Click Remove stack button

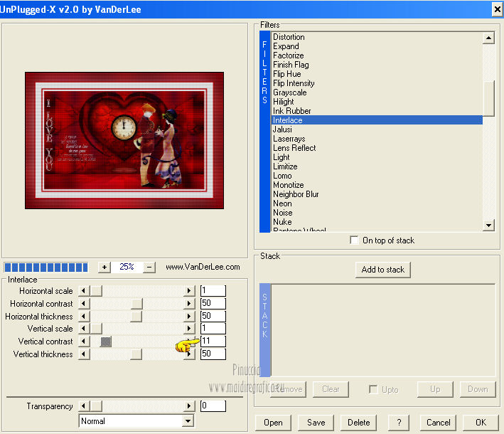click(289, 389)
